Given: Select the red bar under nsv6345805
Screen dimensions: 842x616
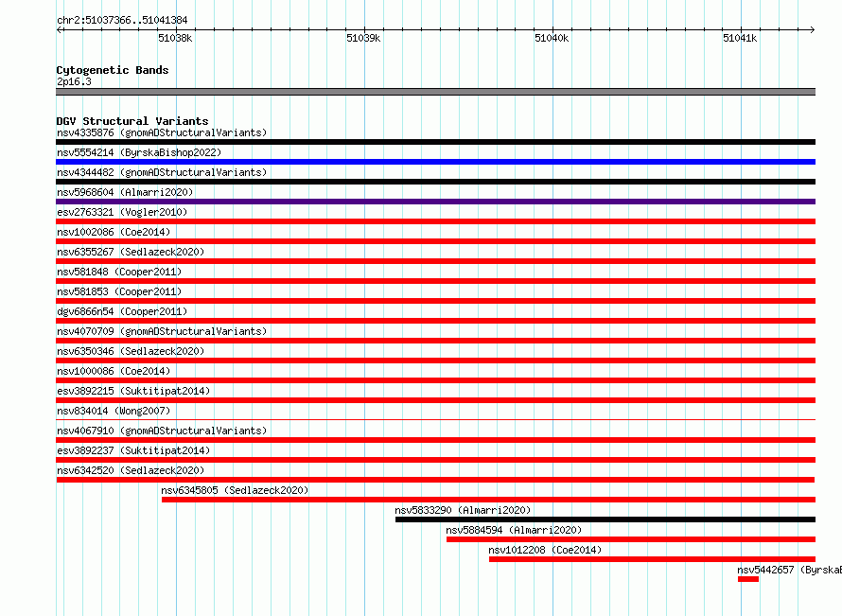Looking at the screenshot, I should [489, 500].
